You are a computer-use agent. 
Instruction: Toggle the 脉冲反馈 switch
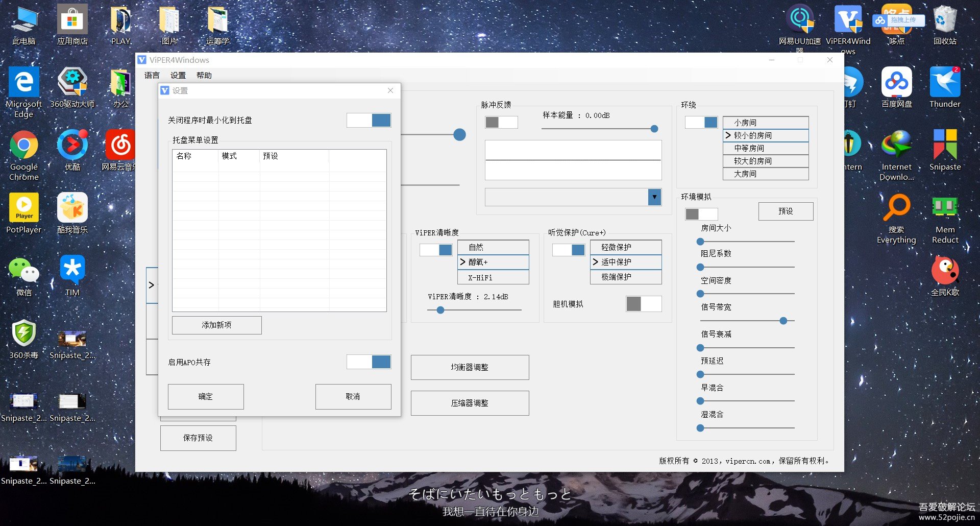pos(501,122)
